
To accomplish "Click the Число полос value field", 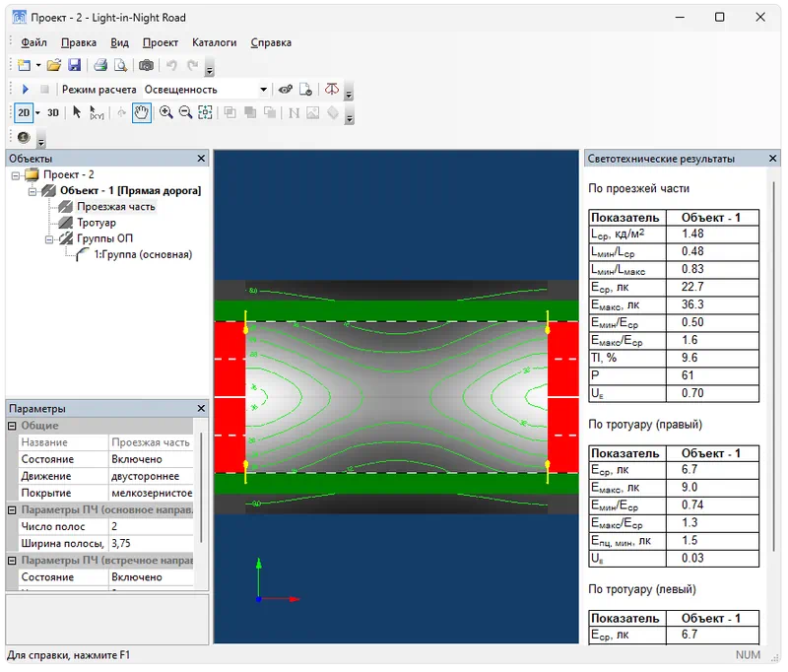I will point(151,526).
